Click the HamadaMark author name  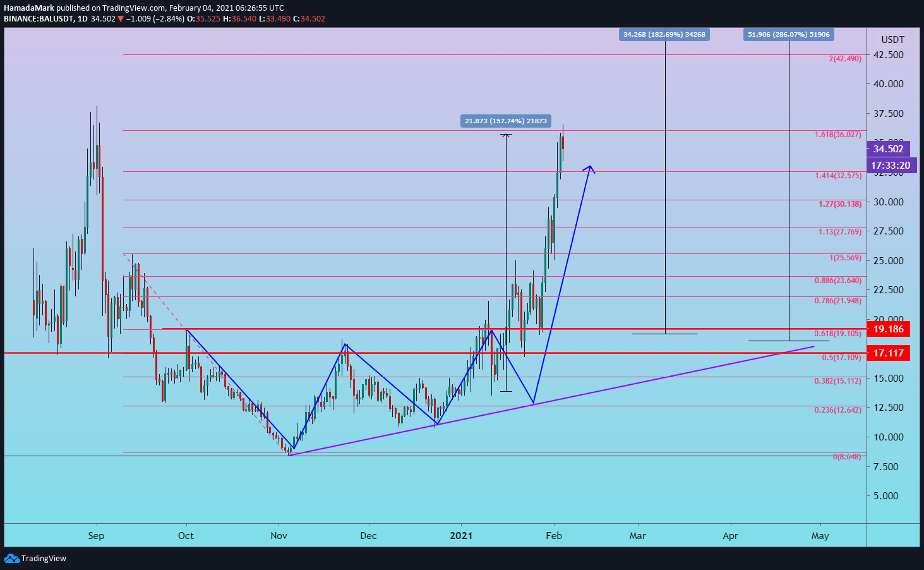tap(29, 8)
